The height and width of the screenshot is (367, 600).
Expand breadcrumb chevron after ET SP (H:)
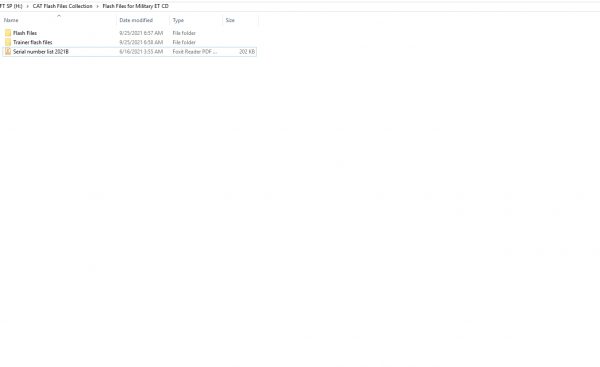pos(28,6)
